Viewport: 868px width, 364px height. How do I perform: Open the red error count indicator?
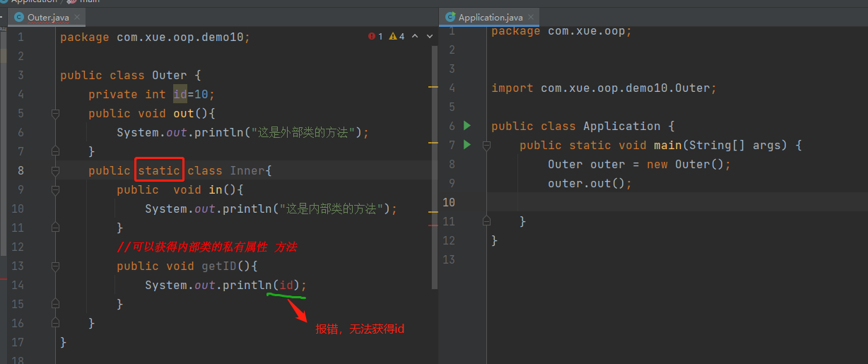point(375,36)
